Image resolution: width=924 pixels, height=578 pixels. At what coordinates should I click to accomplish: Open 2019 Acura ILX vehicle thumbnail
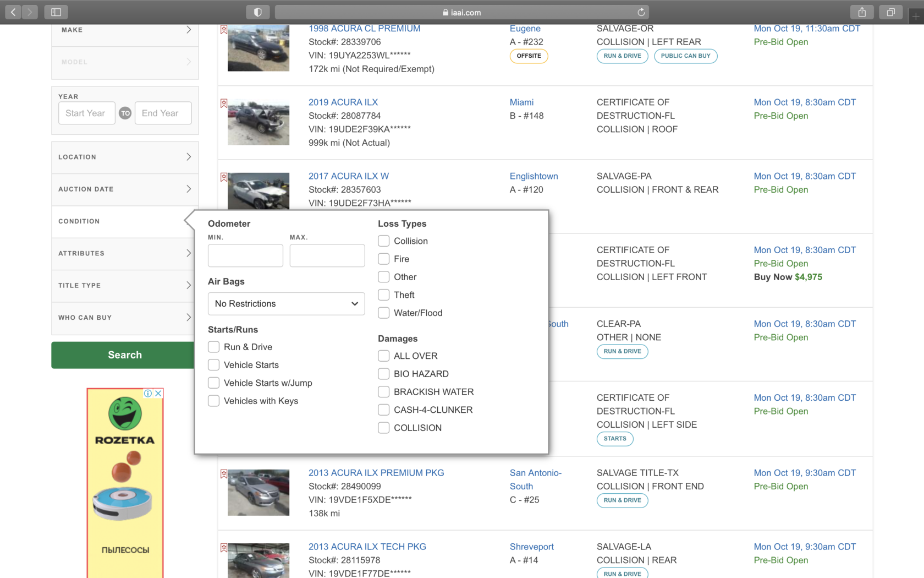coord(258,122)
